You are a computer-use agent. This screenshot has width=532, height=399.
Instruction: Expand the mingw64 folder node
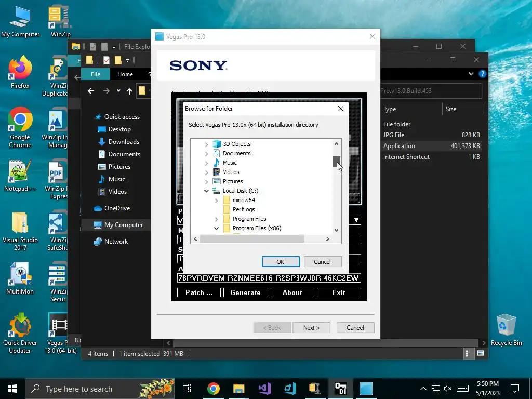[x=217, y=201]
